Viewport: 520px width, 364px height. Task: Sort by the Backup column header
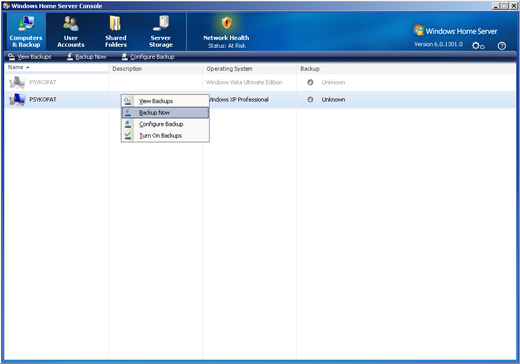(x=406, y=69)
